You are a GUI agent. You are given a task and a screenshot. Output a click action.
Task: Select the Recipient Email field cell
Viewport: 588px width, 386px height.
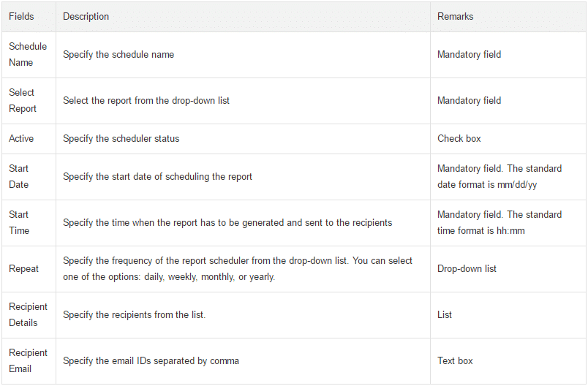(x=29, y=361)
